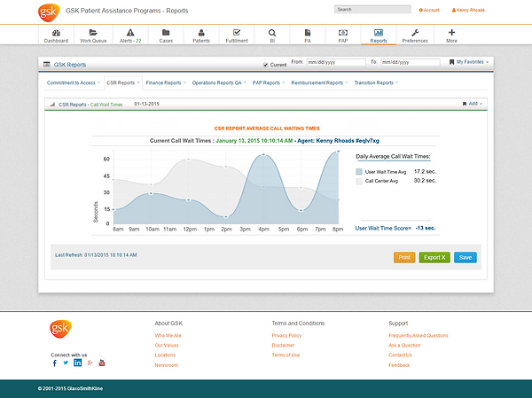This screenshot has width=532, height=398.
Task: Click into the Search field
Action: point(372,10)
